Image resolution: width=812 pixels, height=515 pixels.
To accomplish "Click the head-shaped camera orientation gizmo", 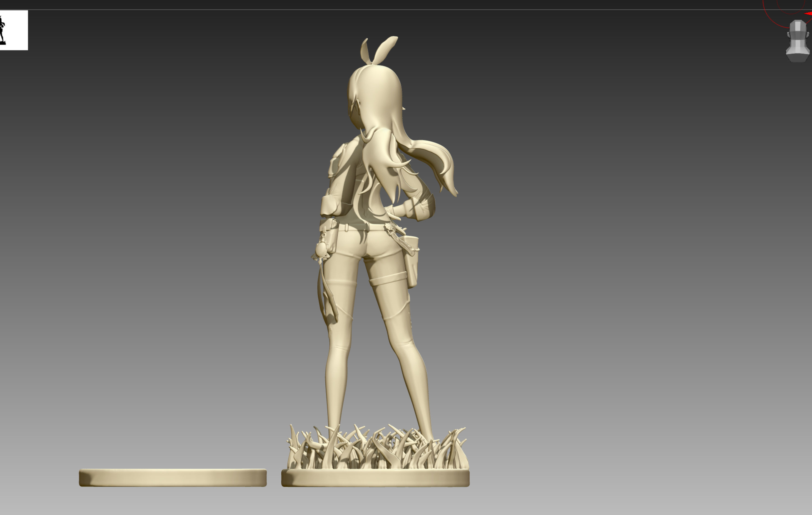I will [x=798, y=41].
